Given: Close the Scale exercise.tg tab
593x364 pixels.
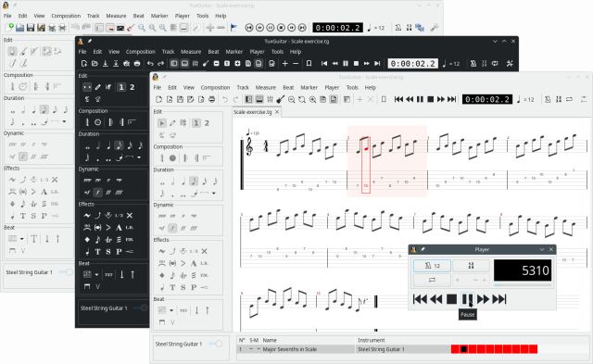Looking at the screenshot, I should tap(277, 112).
